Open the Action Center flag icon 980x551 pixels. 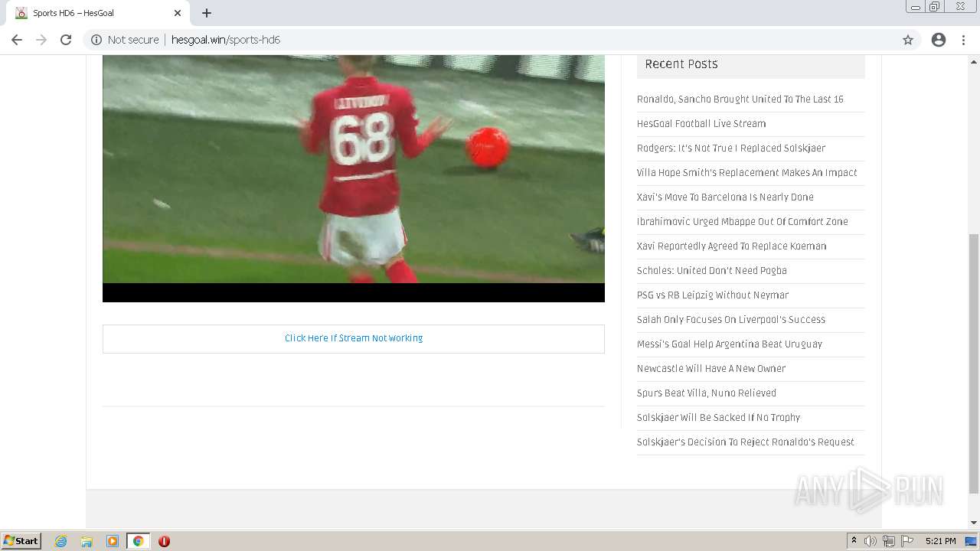coord(907,541)
